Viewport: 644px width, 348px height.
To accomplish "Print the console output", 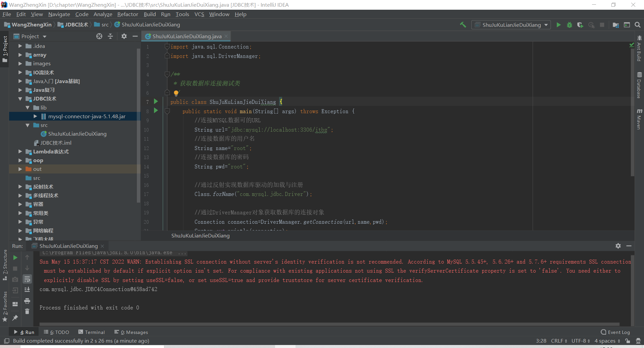I will pyautogui.click(x=27, y=301).
